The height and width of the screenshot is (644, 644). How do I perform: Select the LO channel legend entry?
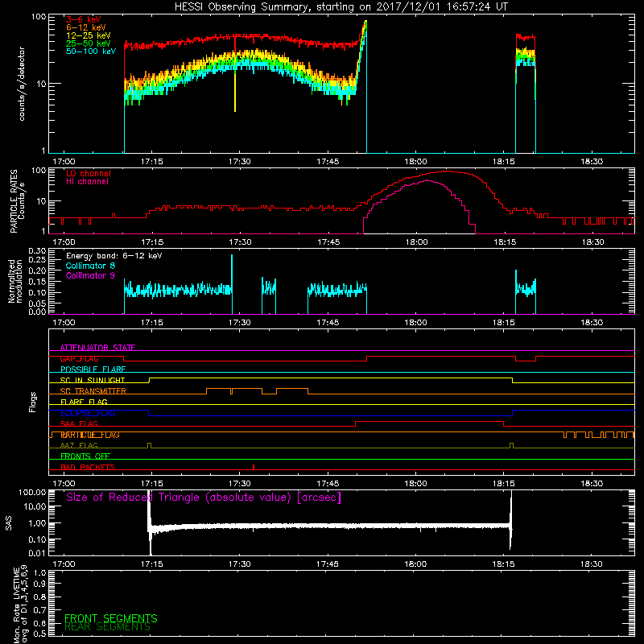(89, 173)
